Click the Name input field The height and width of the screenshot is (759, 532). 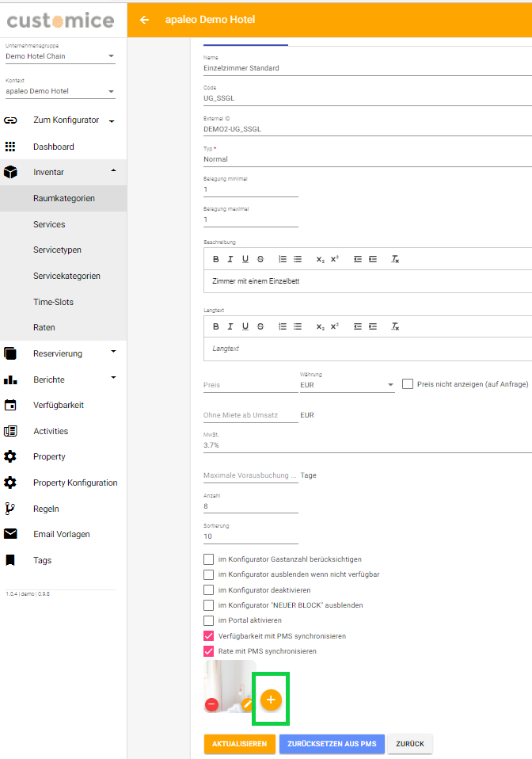point(367,68)
